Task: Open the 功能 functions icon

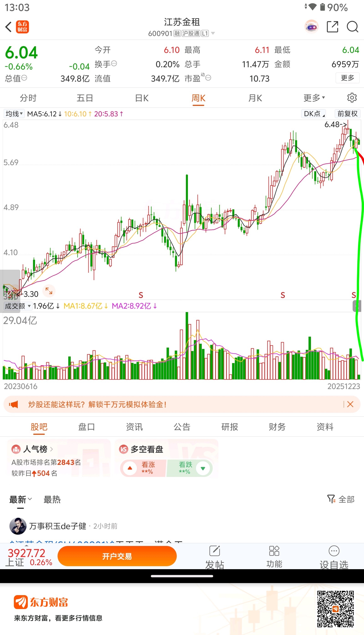Action: [x=274, y=556]
